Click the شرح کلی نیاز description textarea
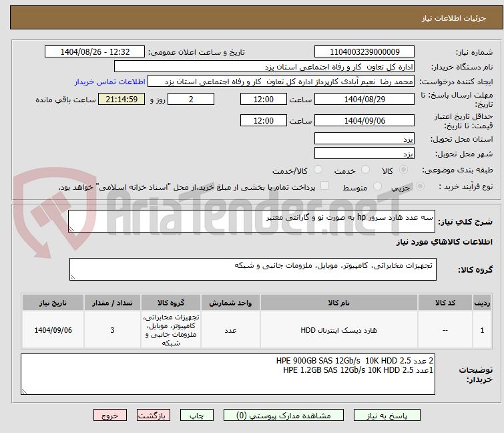504x433 pixels. pos(252,221)
